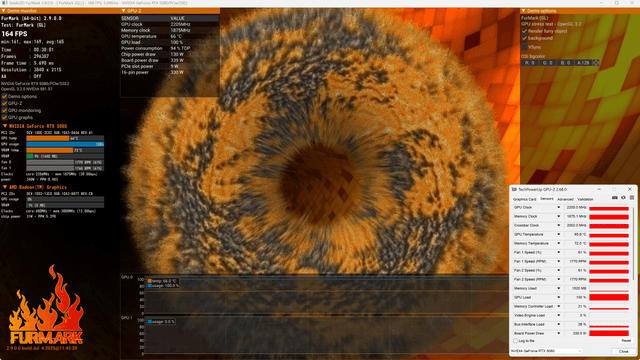Select the Sensors tab

tap(547, 199)
